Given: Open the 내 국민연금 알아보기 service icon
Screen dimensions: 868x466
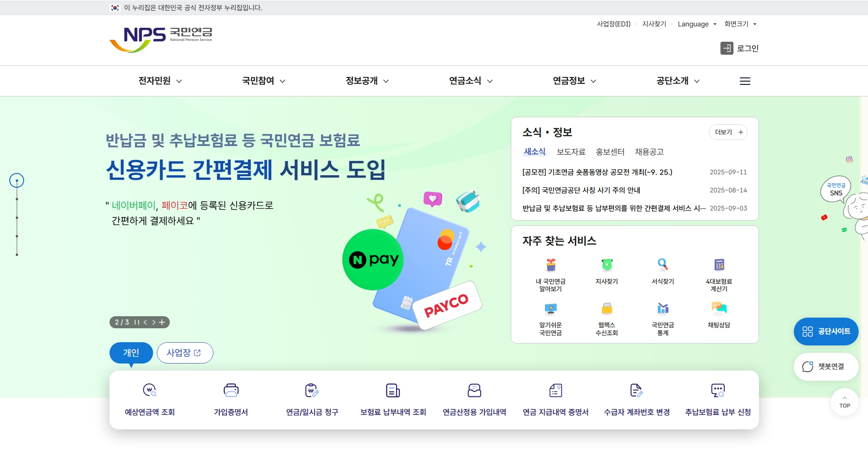Looking at the screenshot, I should 551,265.
